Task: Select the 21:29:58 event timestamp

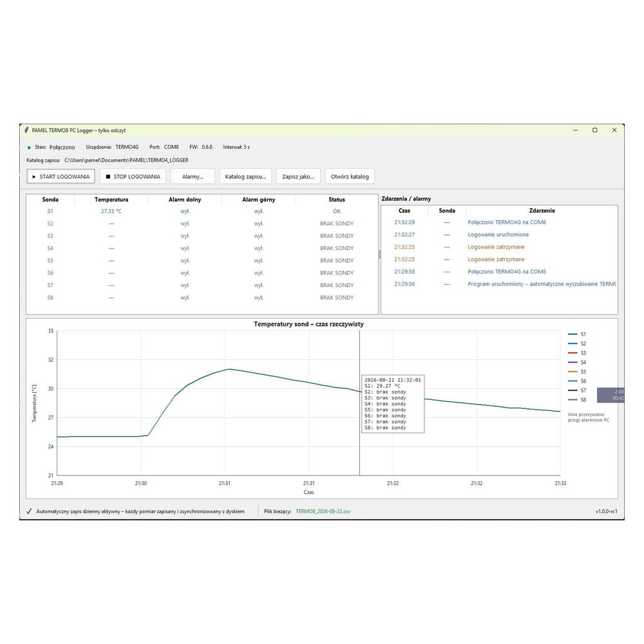Action: point(404,272)
